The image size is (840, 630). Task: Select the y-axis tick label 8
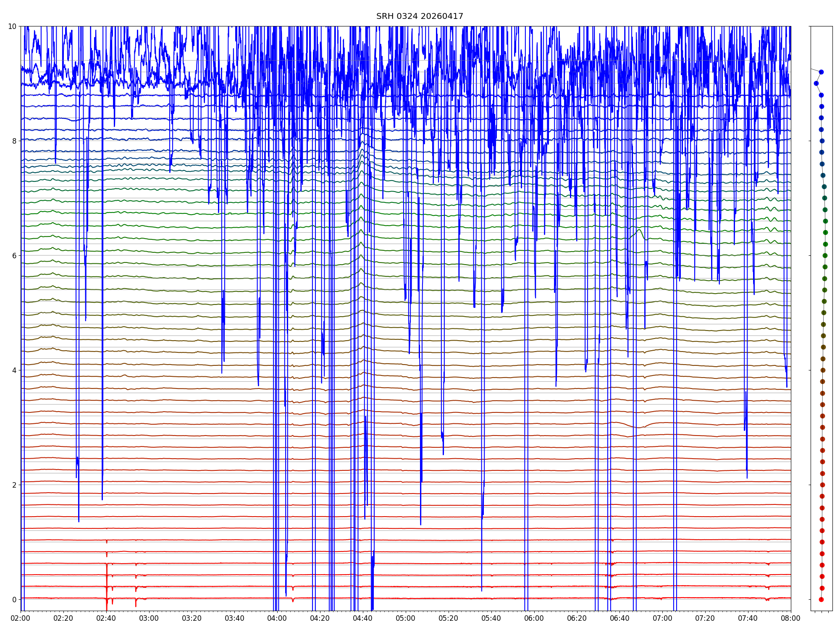[x=15, y=141]
